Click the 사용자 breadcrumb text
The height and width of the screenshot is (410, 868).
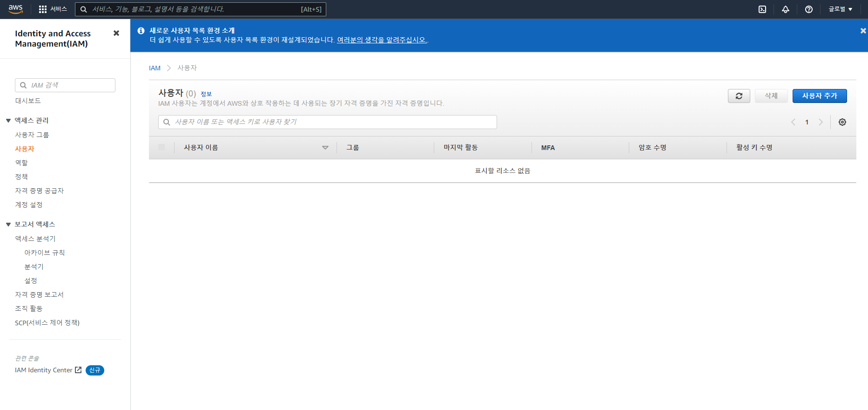pyautogui.click(x=187, y=68)
